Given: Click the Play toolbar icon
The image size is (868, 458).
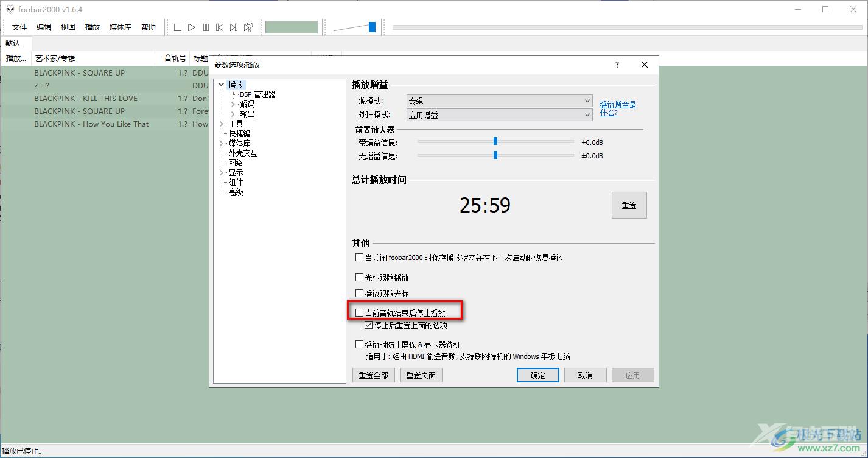Looking at the screenshot, I should (x=192, y=27).
